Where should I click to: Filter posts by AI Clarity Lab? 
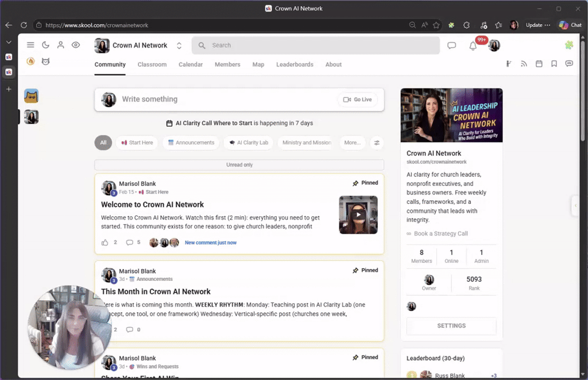(249, 143)
